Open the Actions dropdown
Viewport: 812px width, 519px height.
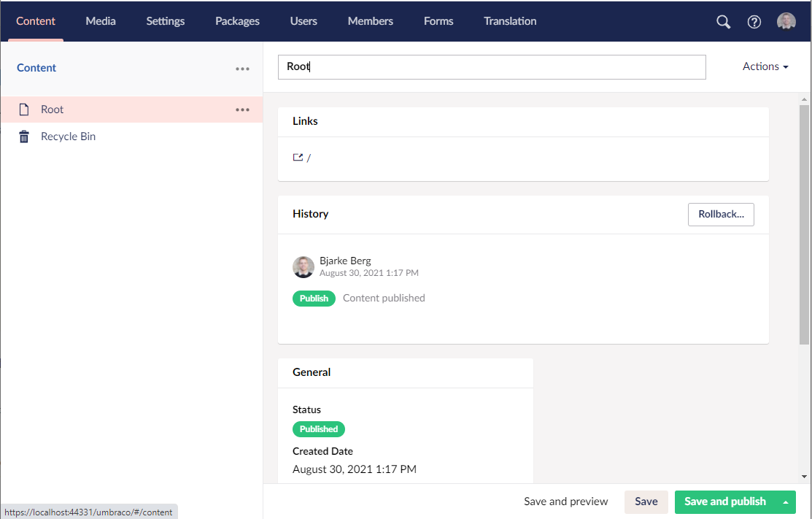coord(765,66)
